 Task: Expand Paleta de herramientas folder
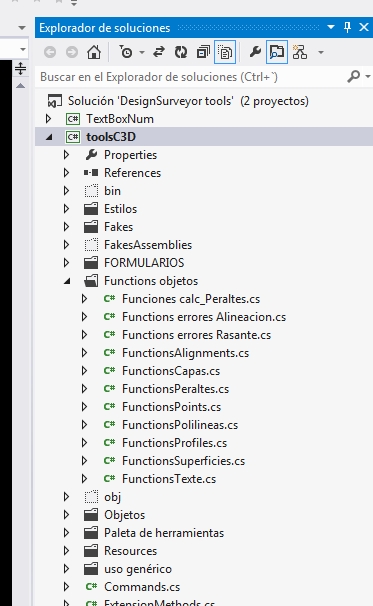66,533
